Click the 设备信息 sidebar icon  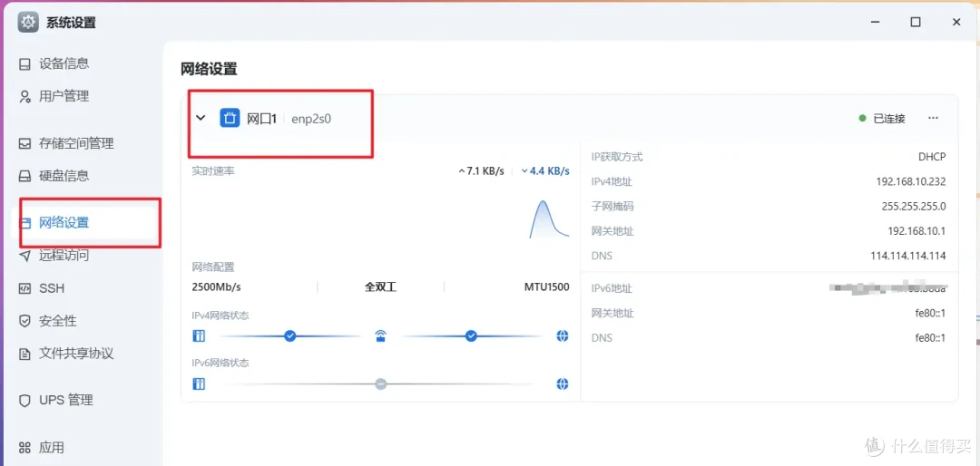(24, 63)
